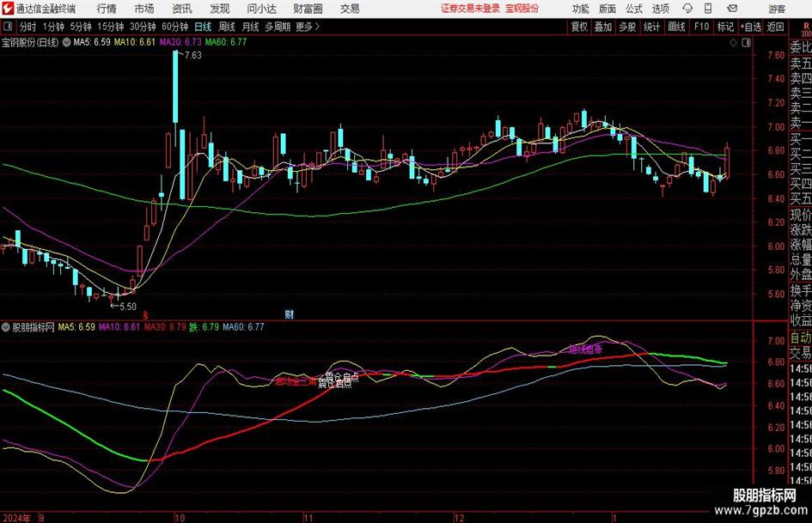This screenshot has width=812, height=523.
Task: Click the 叠加 overlay button
Action: (603, 27)
